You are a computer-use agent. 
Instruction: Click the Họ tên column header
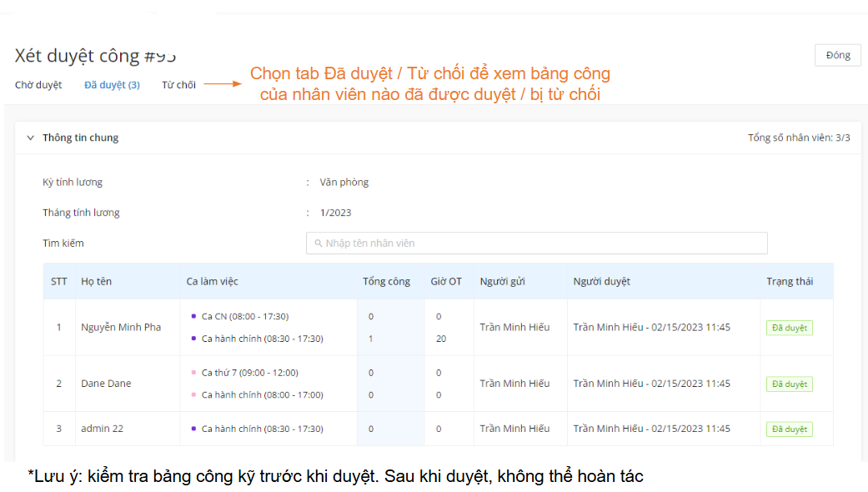[96, 282]
